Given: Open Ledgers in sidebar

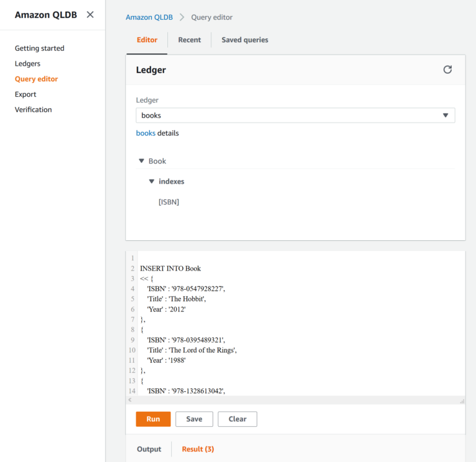Looking at the screenshot, I should click(x=28, y=64).
